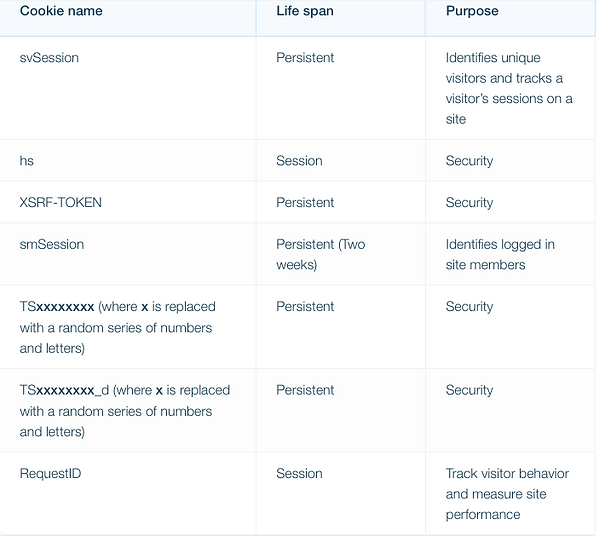This screenshot has width=599, height=536.
Task: Click Session life span in RequestID row
Action: pos(299,473)
